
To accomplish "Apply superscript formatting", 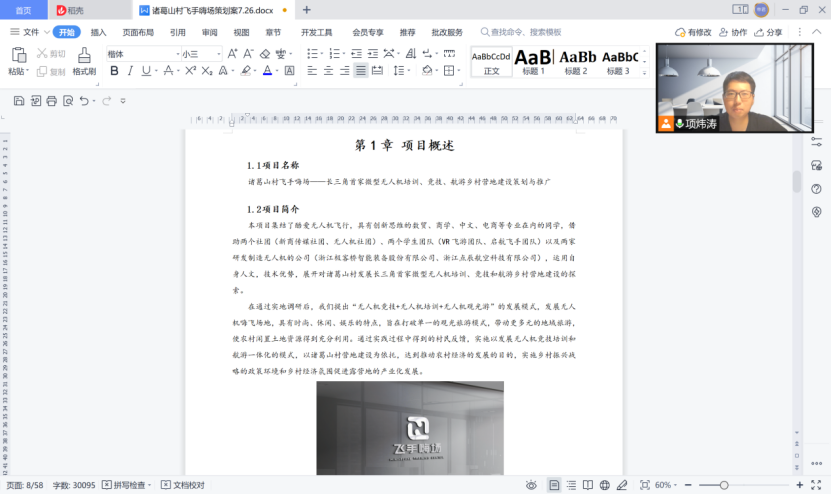I will pyautogui.click(x=190, y=70).
